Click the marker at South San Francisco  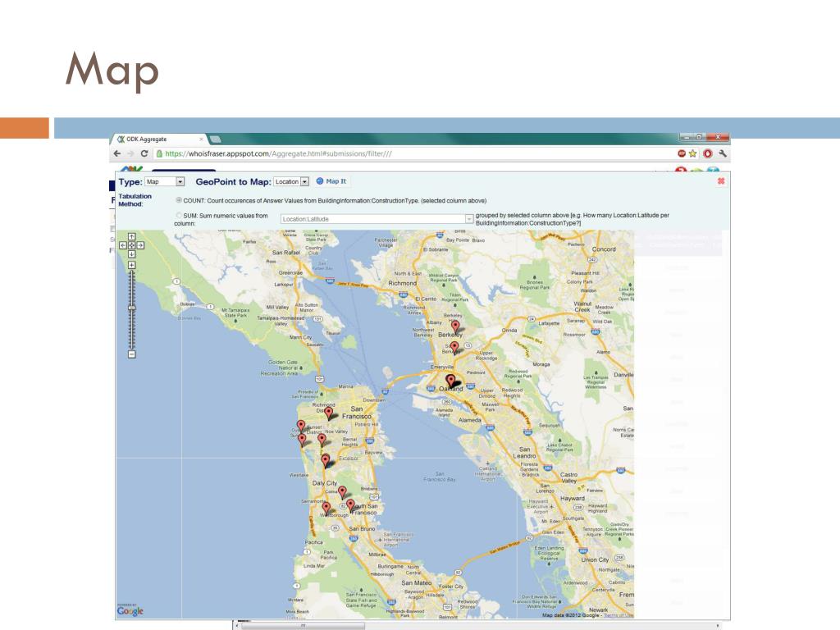pos(350,504)
